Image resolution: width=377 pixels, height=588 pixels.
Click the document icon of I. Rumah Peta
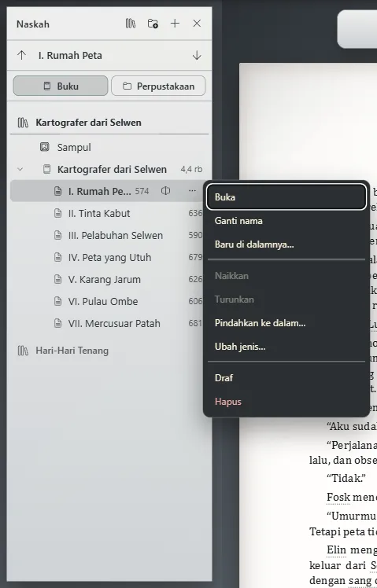coord(57,191)
